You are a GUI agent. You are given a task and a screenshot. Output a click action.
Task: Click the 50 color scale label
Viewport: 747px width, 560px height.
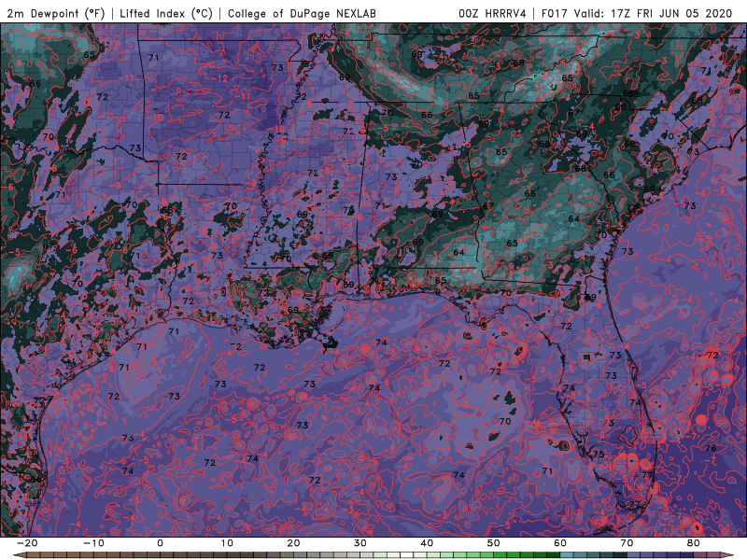[494, 543]
